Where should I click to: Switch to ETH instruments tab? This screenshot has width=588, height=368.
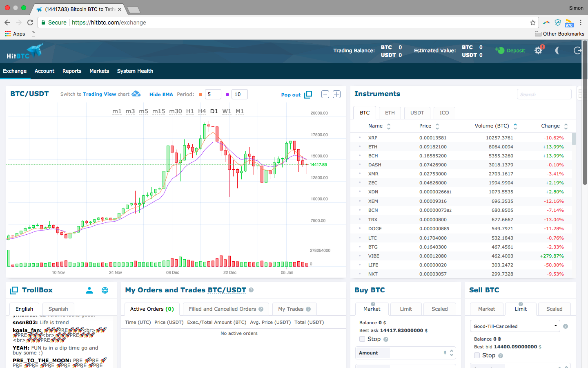click(x=390, y=113)
